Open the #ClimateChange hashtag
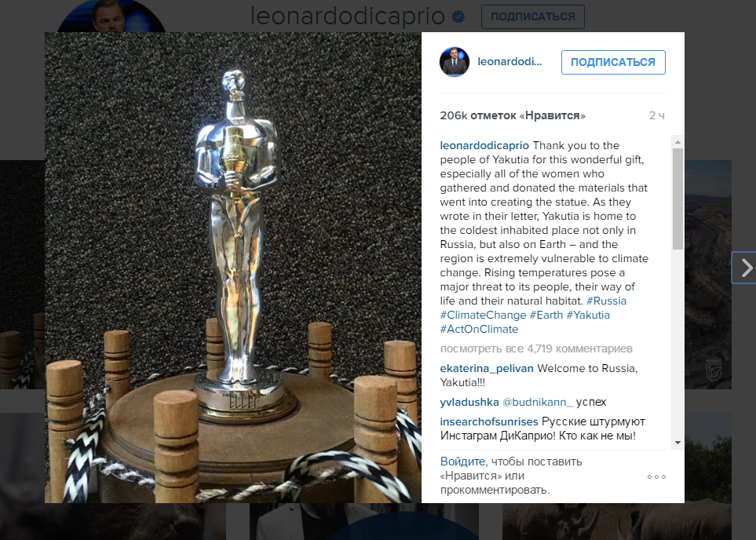Viewport: 756px width, 540px height. (483, 316)
